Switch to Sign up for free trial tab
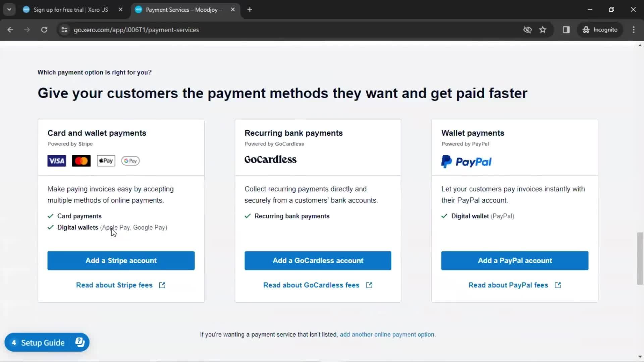This screenshot has height=362, width=644. tap(71, 10)
